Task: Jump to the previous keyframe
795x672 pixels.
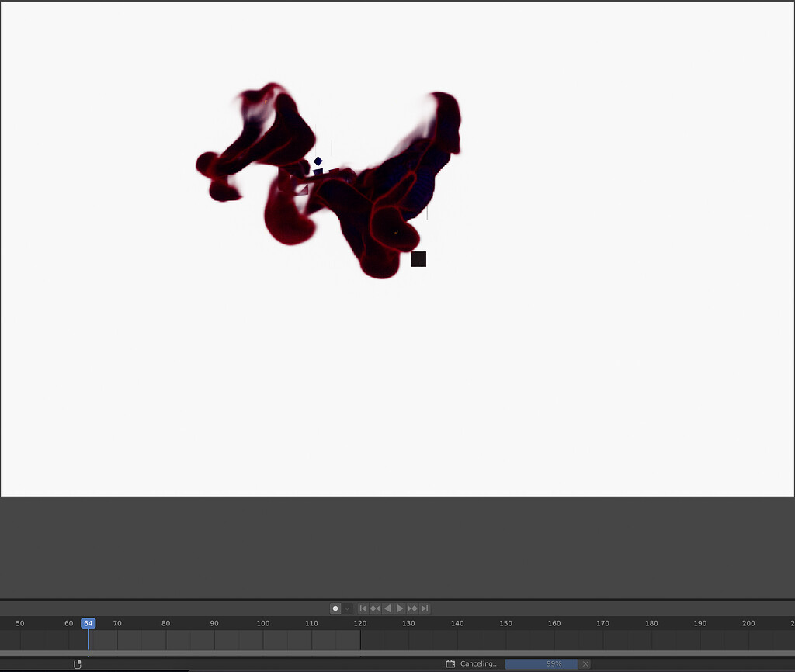Action: click(375, 608)
